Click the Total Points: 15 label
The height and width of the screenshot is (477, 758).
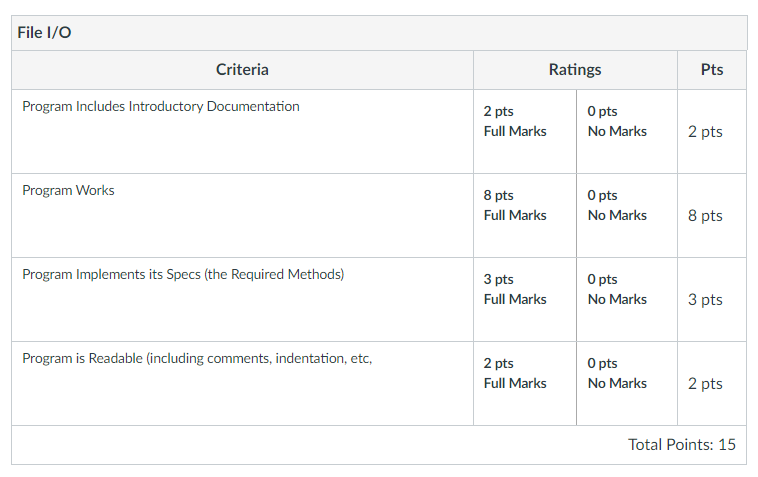click(x=682, y=445)
